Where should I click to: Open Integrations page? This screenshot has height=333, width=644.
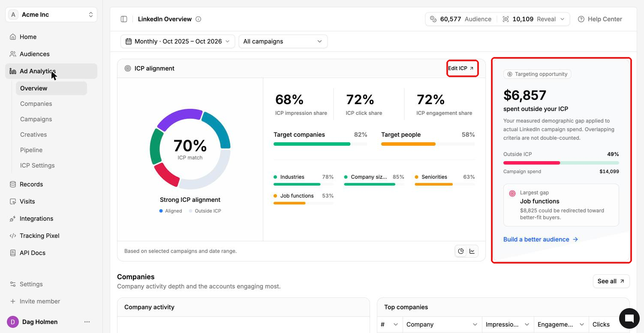click(x=51, y=219)
